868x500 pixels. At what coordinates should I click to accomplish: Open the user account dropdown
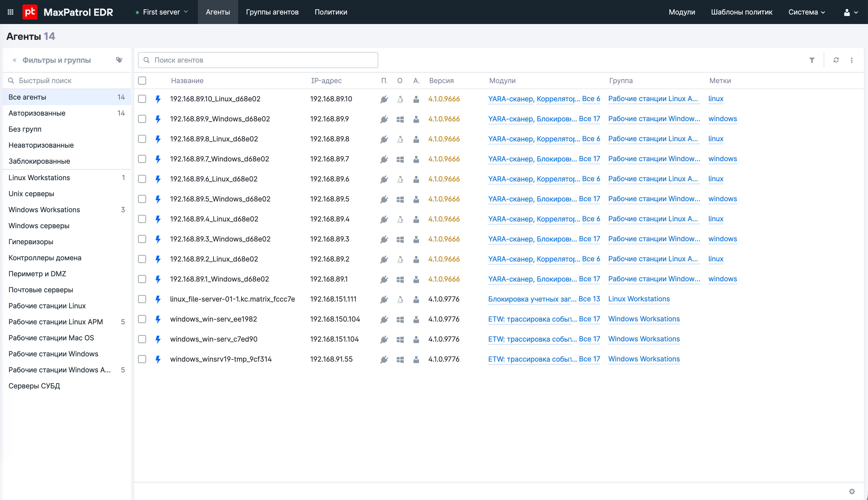pos(850,12)
